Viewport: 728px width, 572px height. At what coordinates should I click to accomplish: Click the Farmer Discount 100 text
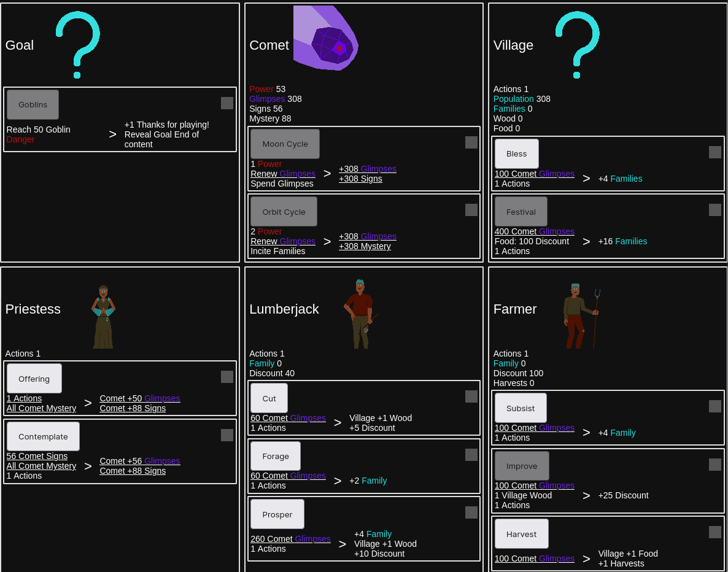518,373
